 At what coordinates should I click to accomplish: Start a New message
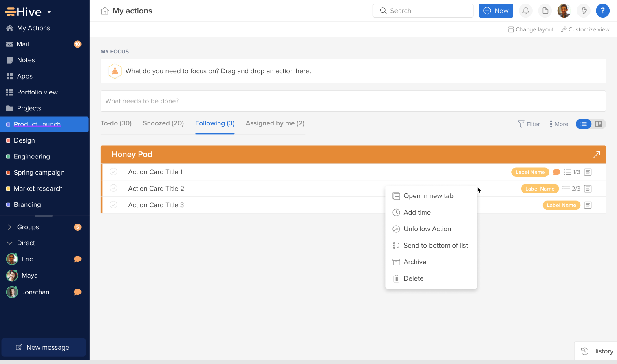click(44, 347)
